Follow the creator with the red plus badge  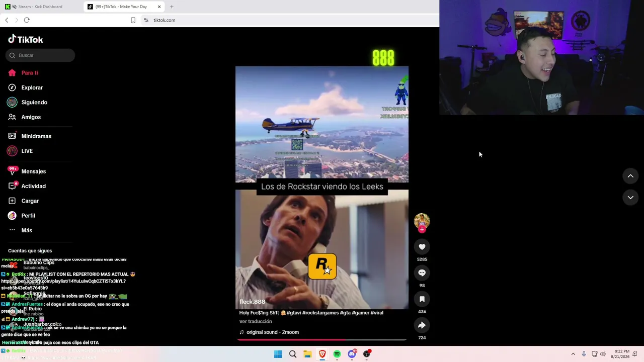422,229
